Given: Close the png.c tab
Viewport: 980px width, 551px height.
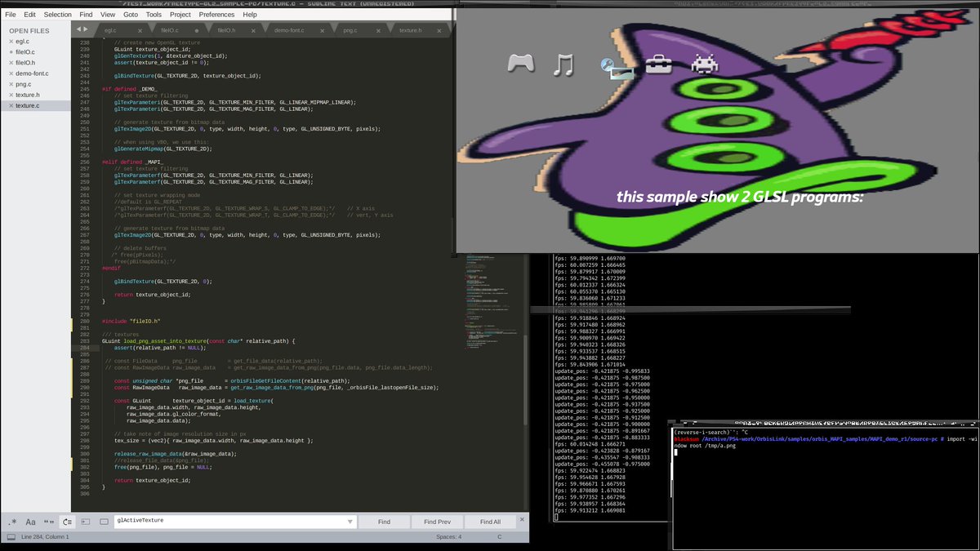Looking at the screenshot, I should pos(378,30).
